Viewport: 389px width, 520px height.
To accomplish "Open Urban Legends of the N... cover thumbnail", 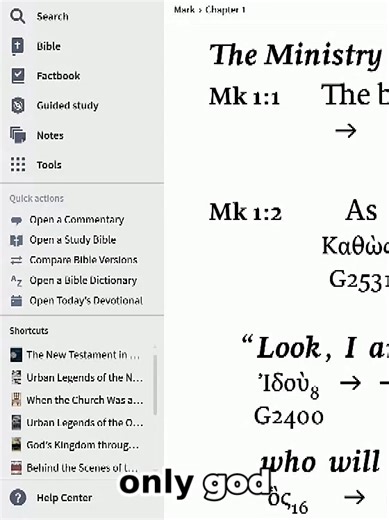I will [16, 377].
